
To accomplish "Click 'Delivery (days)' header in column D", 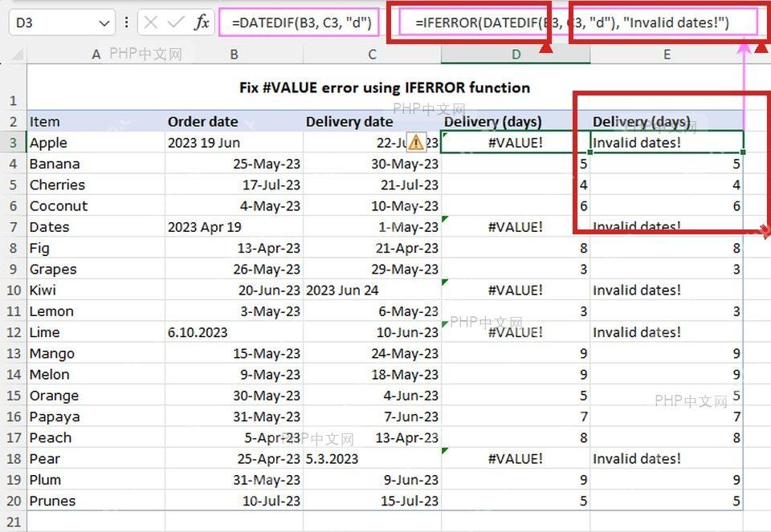I will (516, 121).
